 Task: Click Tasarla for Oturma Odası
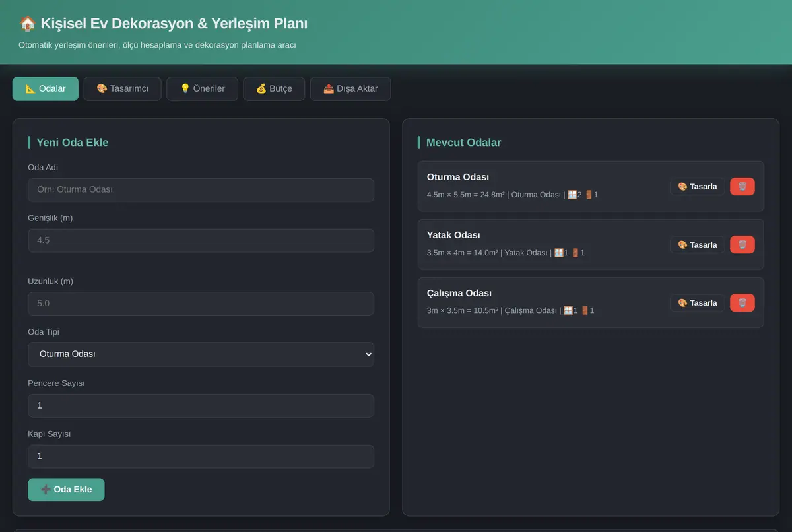tap(698, 187)
